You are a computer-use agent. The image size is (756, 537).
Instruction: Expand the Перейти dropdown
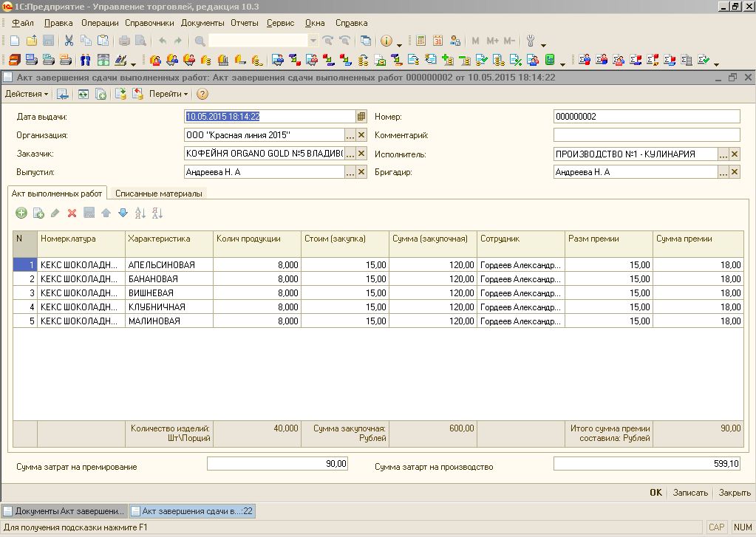168,94
